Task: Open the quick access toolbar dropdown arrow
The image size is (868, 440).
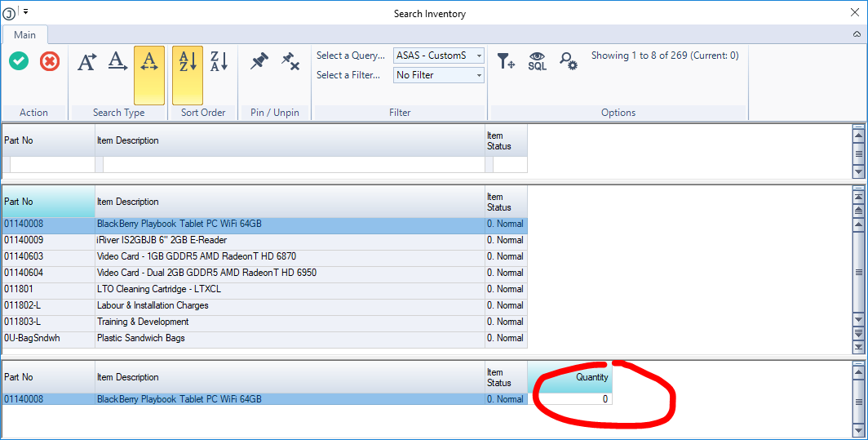Action: tap(25, 11)
